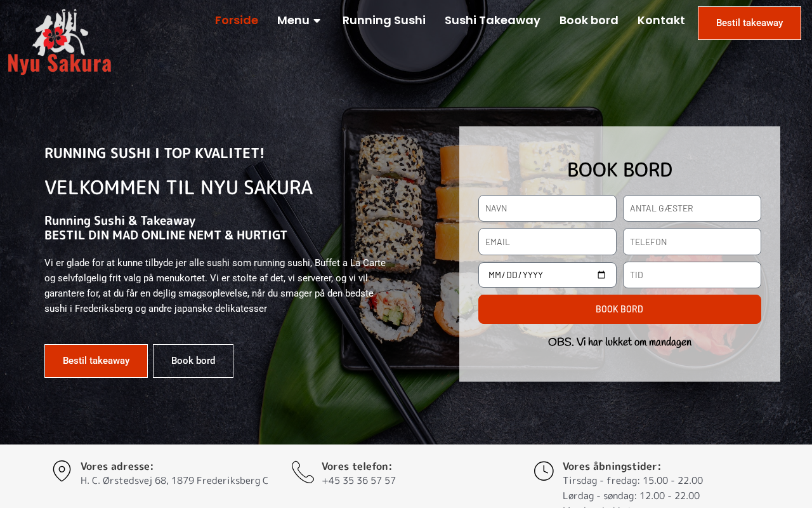
Task: Click the outlined Book bord button
Action: click(193, 361)
